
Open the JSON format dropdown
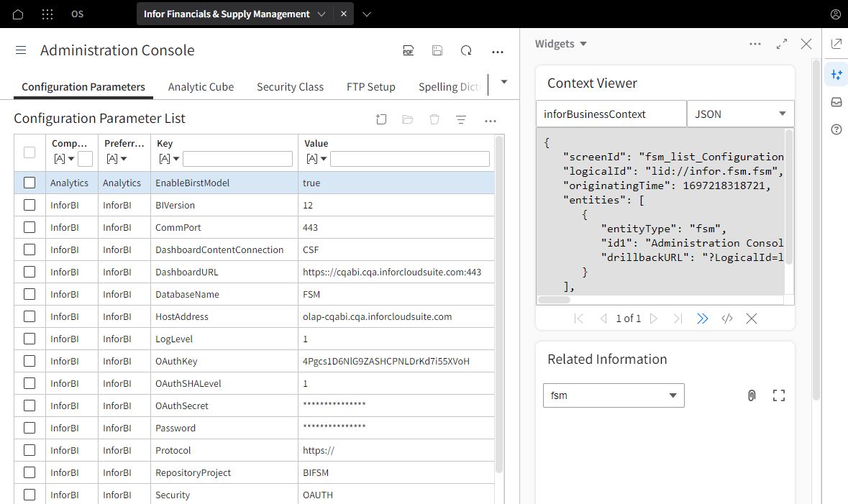click(741, 114)
